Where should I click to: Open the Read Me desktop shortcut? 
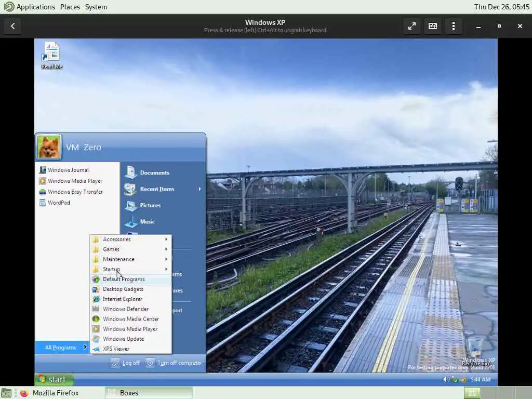51,56
